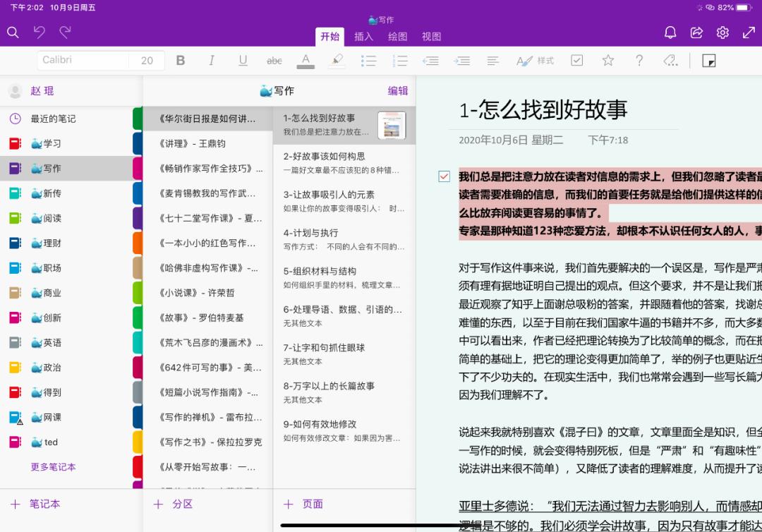The image size is (762, 532).
Task: Select the highlighter tool
Action: pos(337,61)
